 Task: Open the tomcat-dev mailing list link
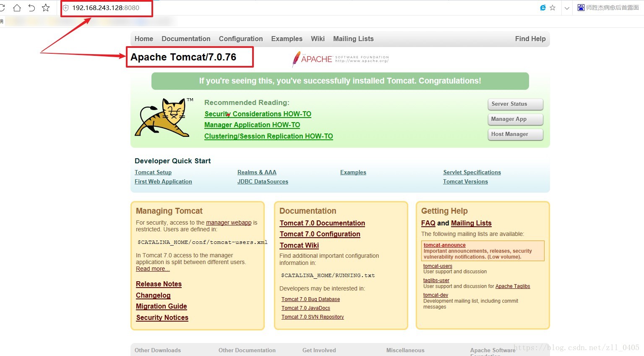[435, 295]
